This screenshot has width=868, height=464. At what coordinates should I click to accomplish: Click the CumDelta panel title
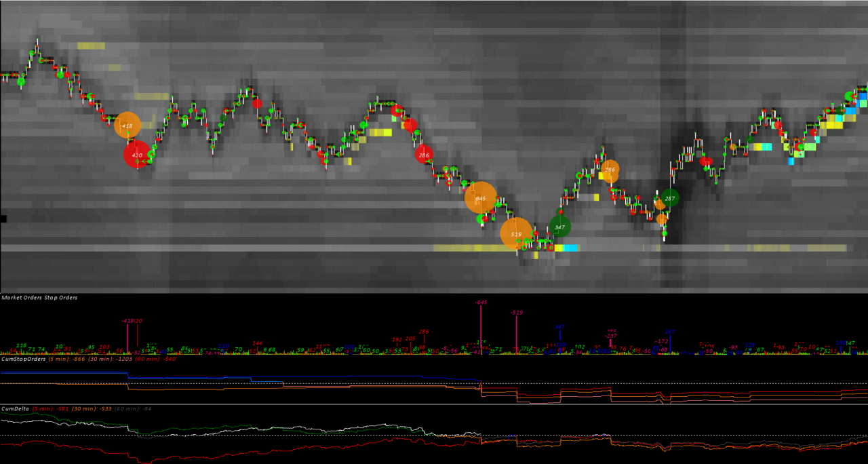pyautogui.click(x=15, y=407)
